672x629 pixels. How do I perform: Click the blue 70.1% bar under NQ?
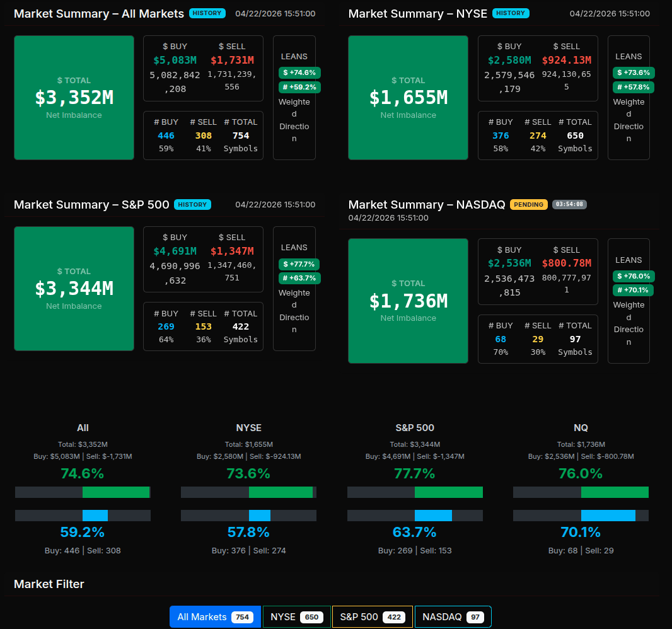tap(608, 516)
